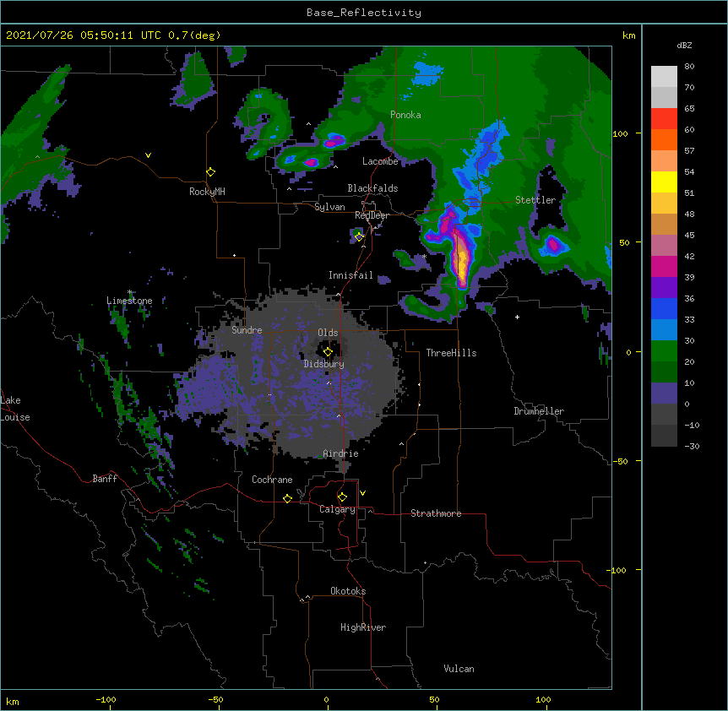Click the Limestone label
This screenshot has height=711, width=728.
(x=129, y=301)
